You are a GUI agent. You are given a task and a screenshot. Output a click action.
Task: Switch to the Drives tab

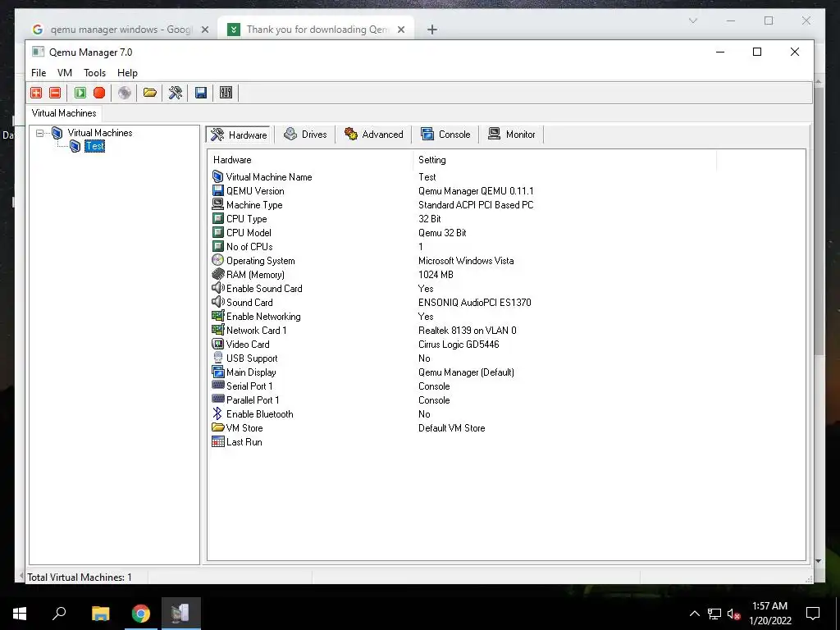coord(305,135)
